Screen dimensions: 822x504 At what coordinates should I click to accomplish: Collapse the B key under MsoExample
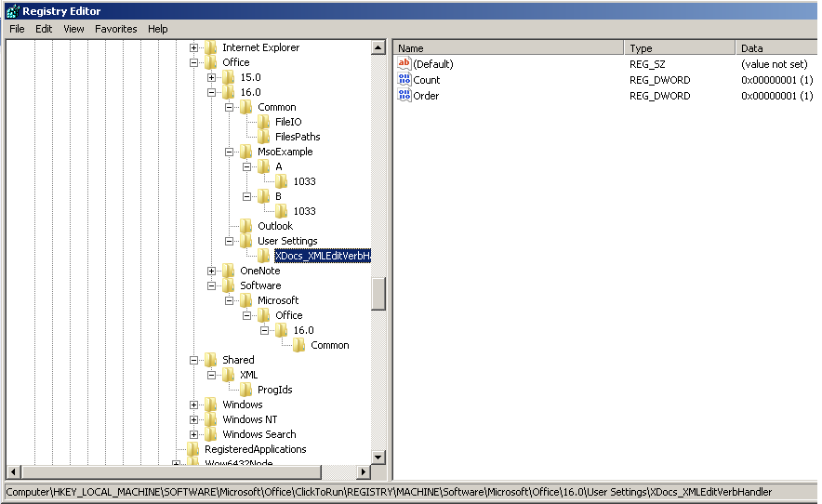(x=247, y=196)
